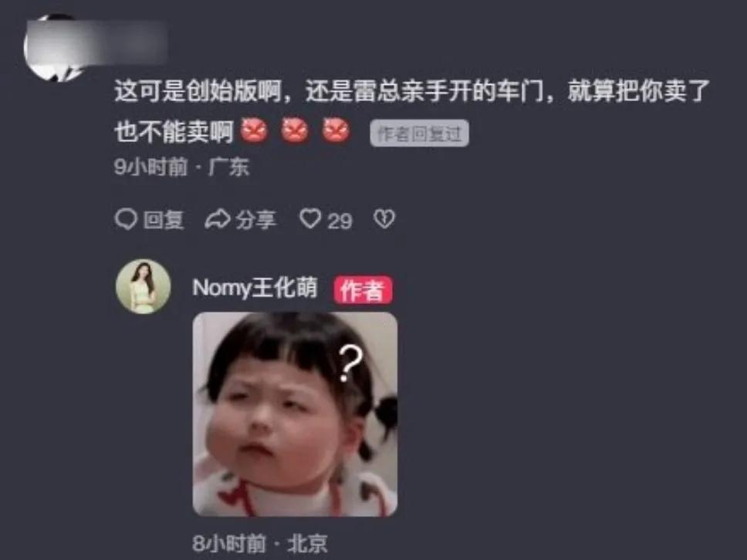Open the confused child meme image
This screenshot has width=747, height=560.
tap(295, 414)
